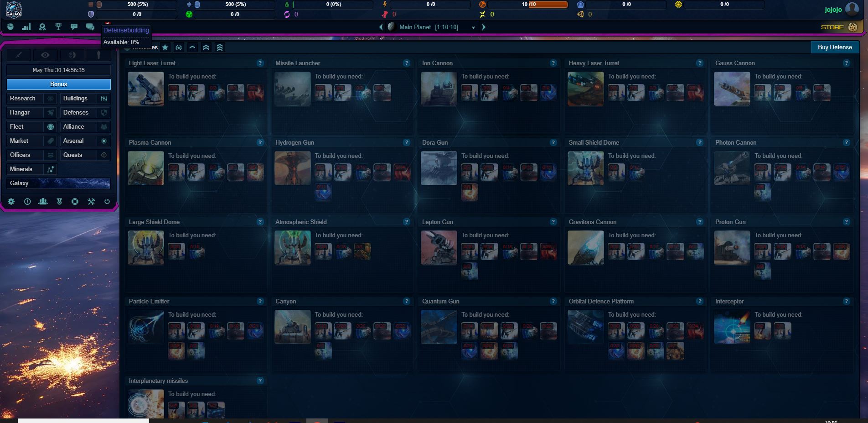Open the chat bubbles icon
The image size is (868, 423).
(x=90, y=27)
